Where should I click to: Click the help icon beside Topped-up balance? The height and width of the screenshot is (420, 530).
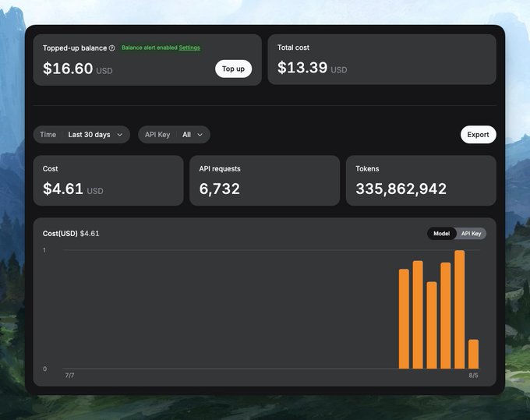112,48
